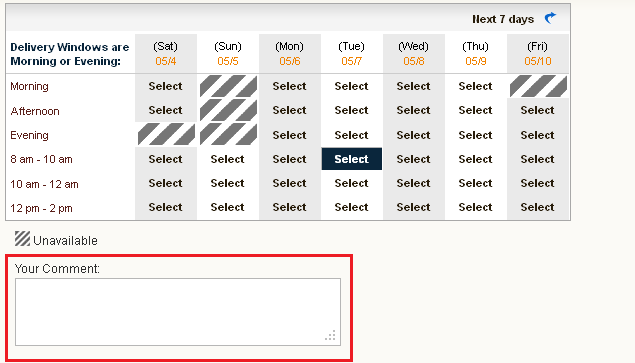The width and height of the screenshot is (635, 363).
Task: Select Saturday 05/4 8 am - 10 am slot
Action: tap(165, 159)
